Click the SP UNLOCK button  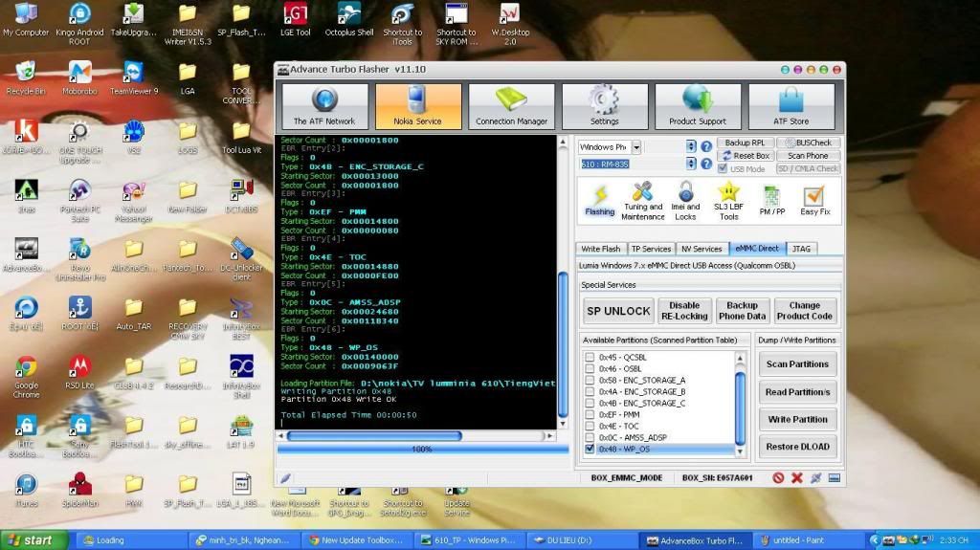(x=618, y=311)
